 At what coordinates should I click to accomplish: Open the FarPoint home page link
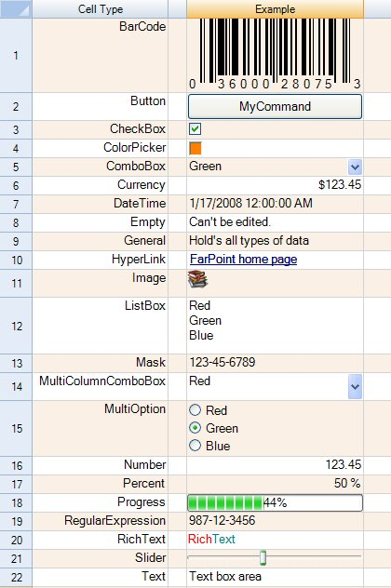pyautogui.click(x=244, y=260)
